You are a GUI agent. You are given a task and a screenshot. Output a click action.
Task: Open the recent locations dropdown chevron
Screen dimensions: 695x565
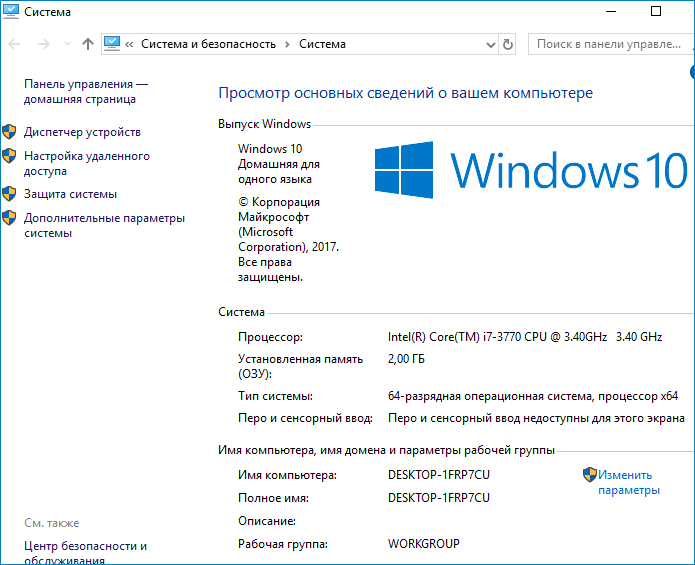[67, 44]
